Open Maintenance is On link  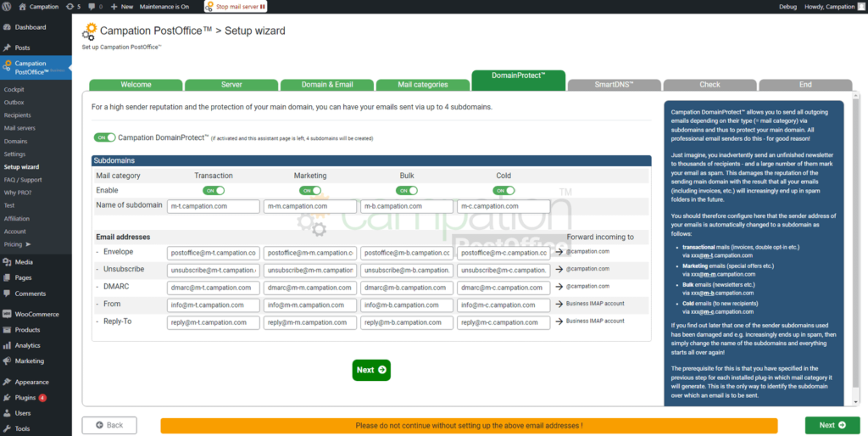(164, 7)
